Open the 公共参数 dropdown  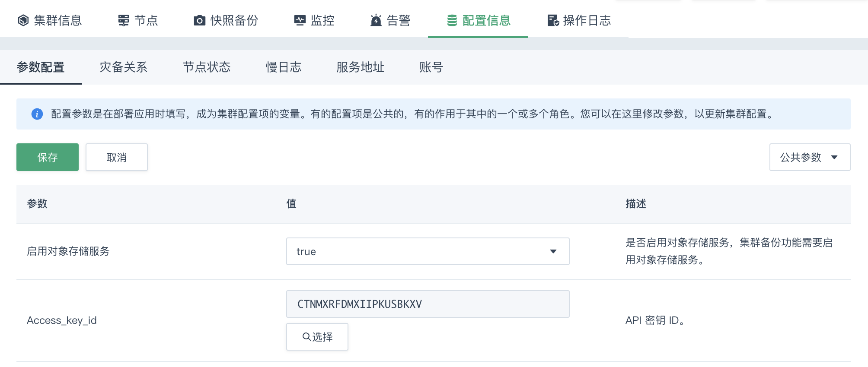point(810,157)
